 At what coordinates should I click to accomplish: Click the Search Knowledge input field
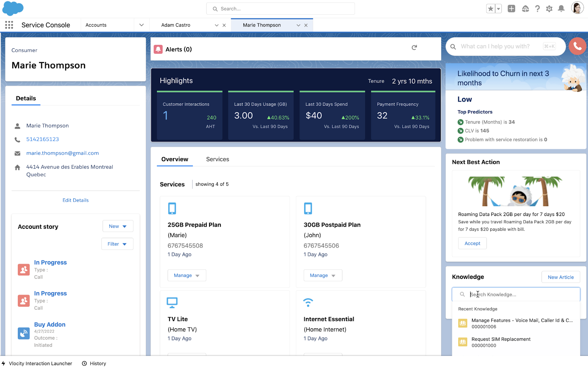point(516,295)
